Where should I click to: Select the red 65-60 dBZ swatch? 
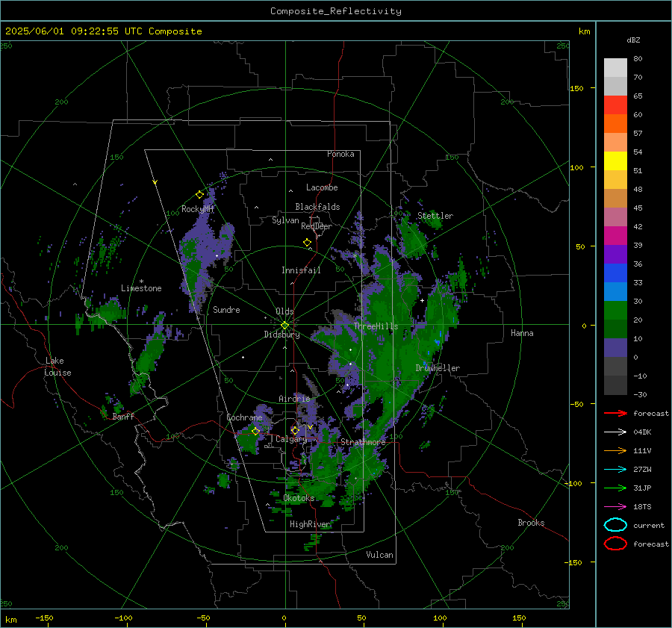point(615,105)
